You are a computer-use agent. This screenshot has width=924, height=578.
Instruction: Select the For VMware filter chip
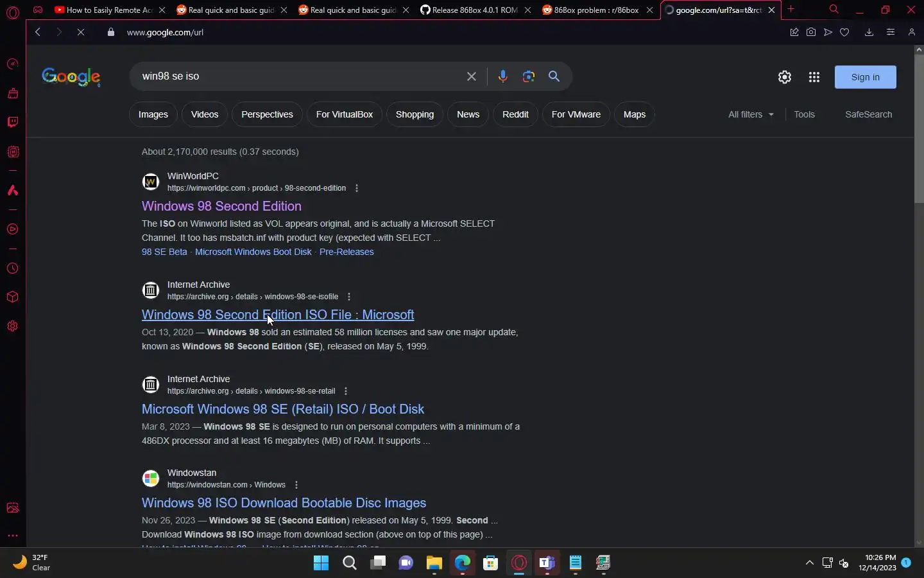tap(576, 114)
